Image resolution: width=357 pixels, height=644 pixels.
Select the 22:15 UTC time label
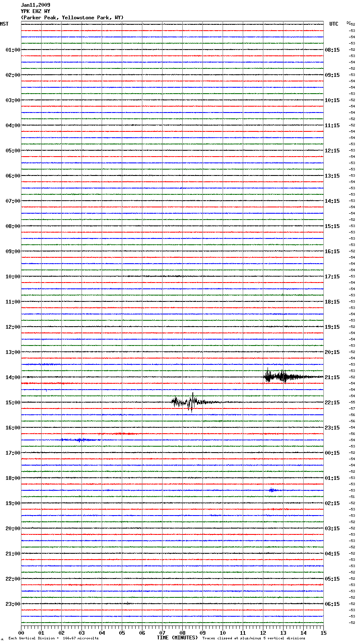(x=332, y=403)
